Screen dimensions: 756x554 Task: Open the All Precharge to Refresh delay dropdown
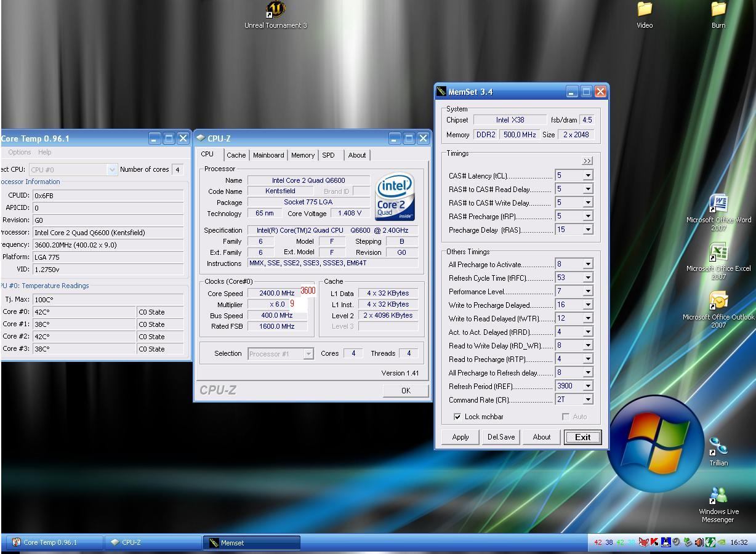587,372
